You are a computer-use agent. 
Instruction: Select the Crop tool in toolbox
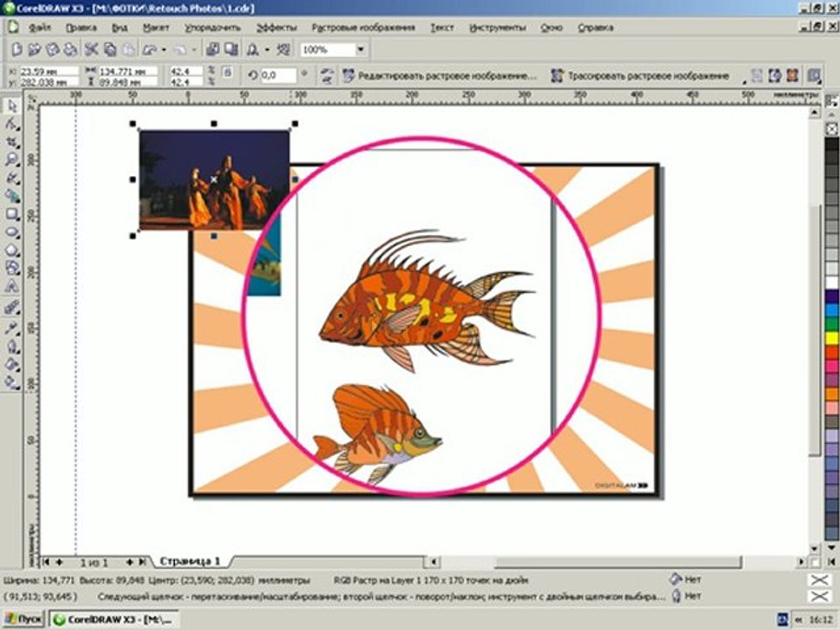(x=11, y=143)
